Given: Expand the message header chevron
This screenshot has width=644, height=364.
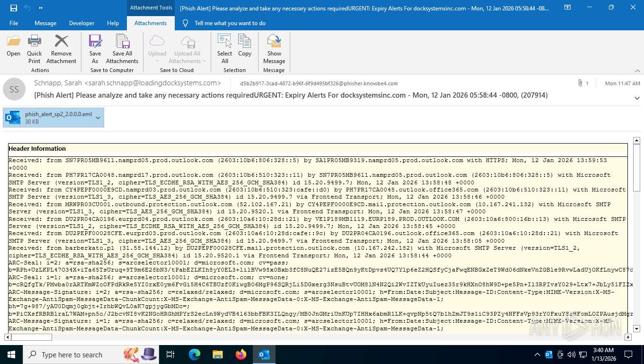Looking at the screenshot, I should (x=637, y=98).
